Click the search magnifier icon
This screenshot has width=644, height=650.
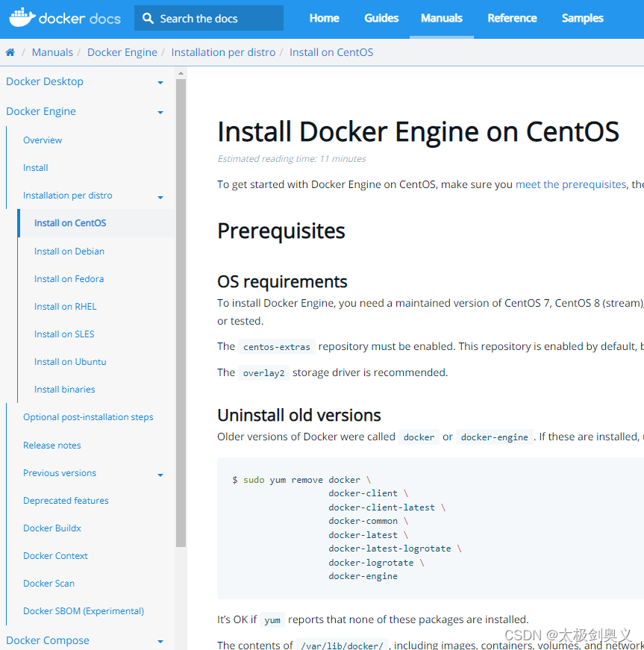[x=148, y=18]
